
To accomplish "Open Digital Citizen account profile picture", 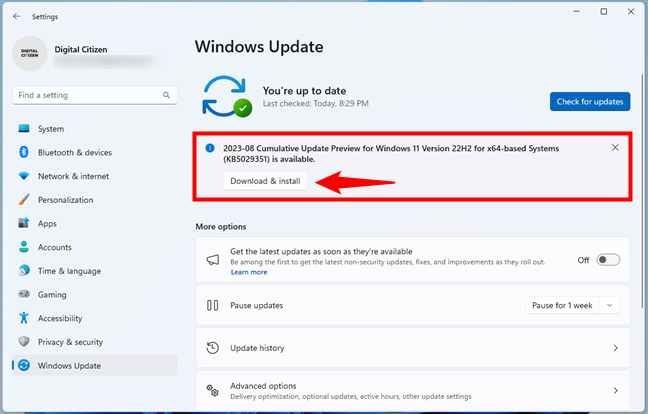I will (29, 53).
